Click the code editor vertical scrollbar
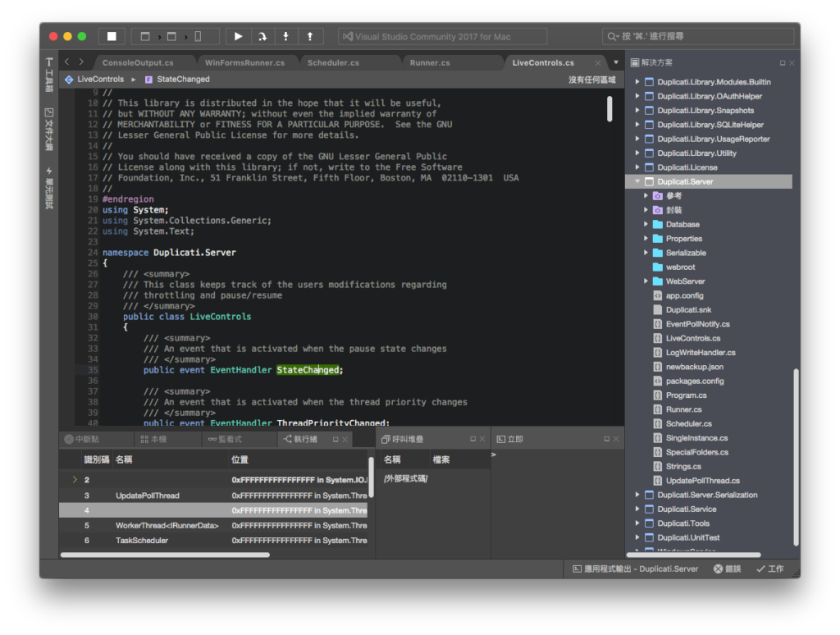The width and height of the screenshot is (840, 635). (x=609, y=109)
